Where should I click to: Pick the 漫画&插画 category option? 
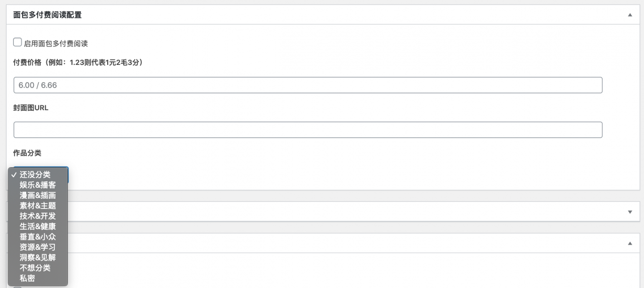38,195
